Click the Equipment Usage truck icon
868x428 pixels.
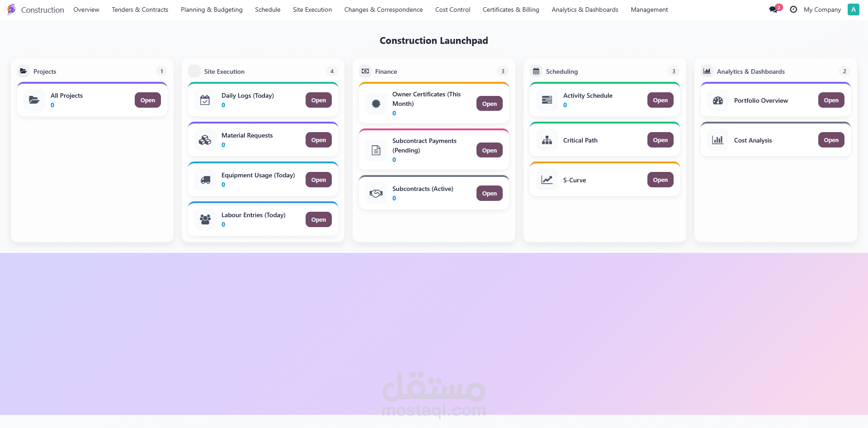coord(205,180)
